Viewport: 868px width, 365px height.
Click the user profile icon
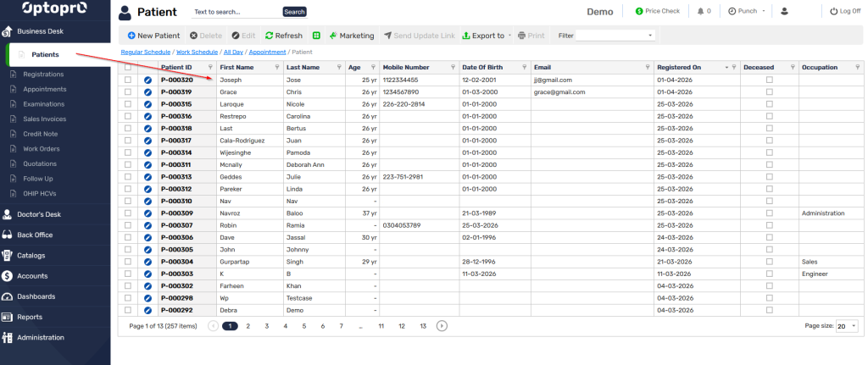click(x=784, y=12)
